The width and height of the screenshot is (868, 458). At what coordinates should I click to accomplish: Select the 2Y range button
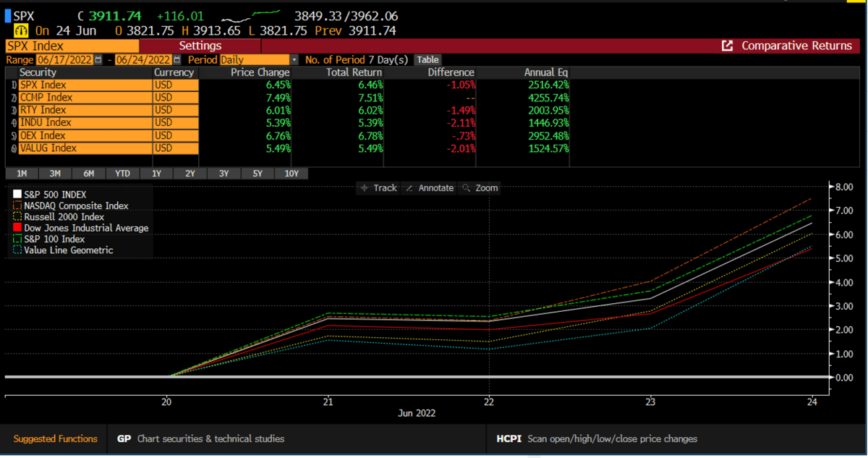(190, 174)
